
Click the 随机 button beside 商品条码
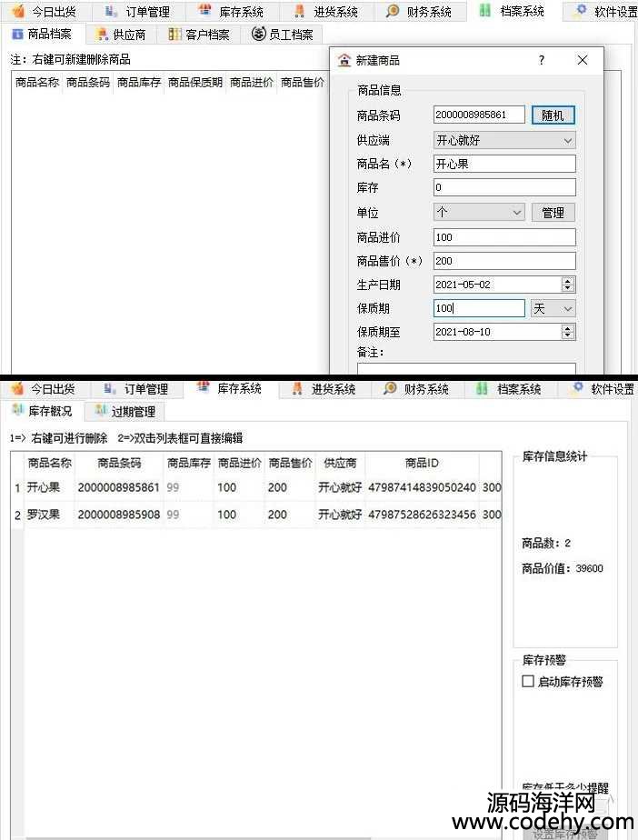pos(553,115)
